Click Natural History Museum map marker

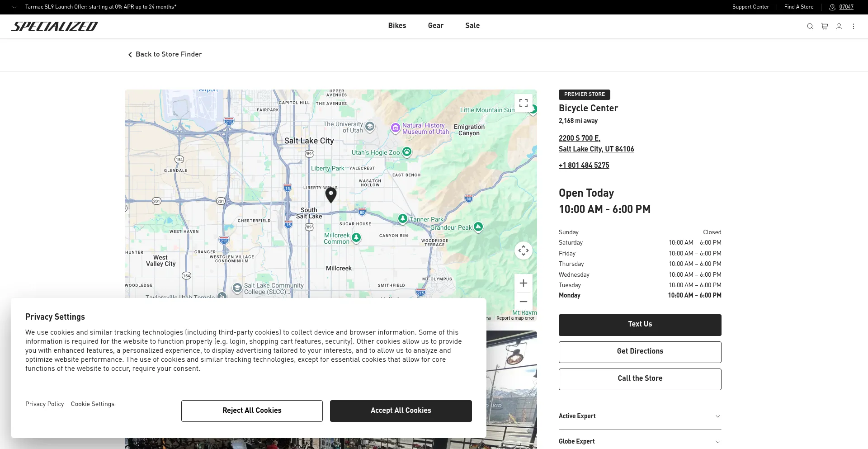coord(396,128)
